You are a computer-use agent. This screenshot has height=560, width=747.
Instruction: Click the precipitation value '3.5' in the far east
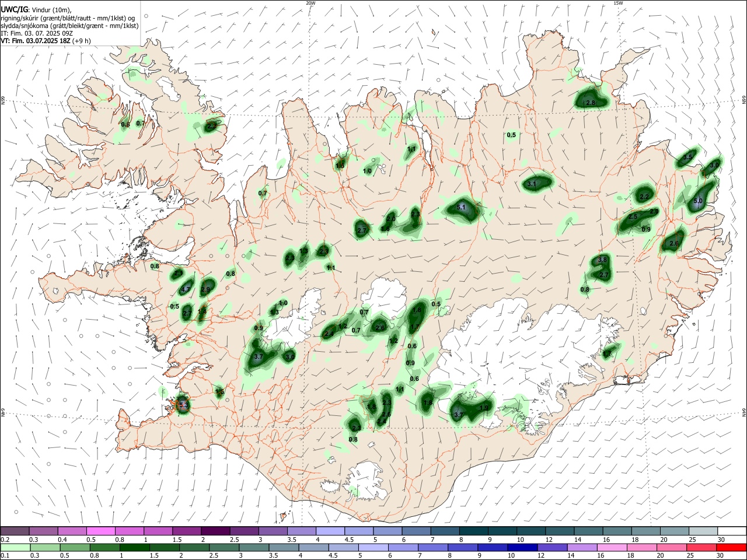[x=687, y=157]
